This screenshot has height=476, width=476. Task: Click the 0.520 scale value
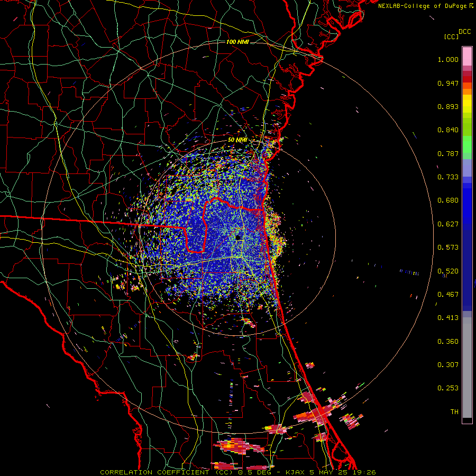click(x=448, y=271)
